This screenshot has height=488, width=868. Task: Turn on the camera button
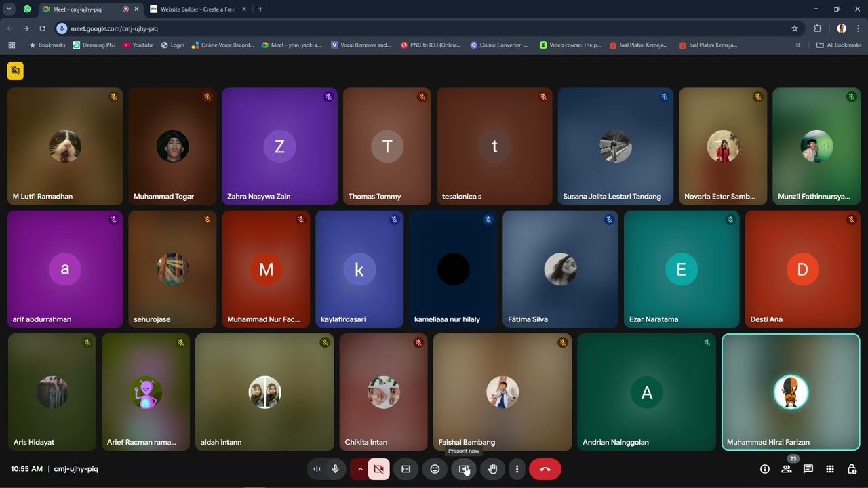click(379, 469)
